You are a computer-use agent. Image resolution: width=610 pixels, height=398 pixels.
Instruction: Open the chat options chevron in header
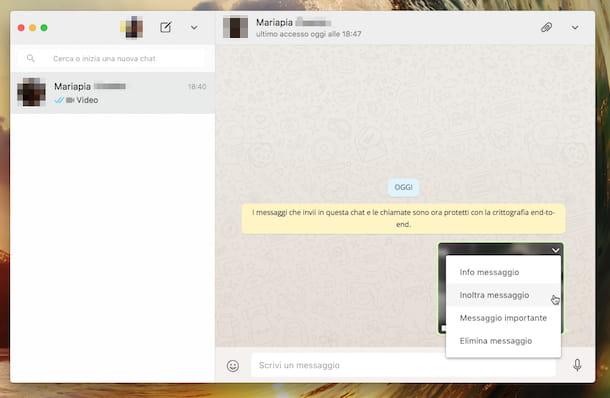575,28
